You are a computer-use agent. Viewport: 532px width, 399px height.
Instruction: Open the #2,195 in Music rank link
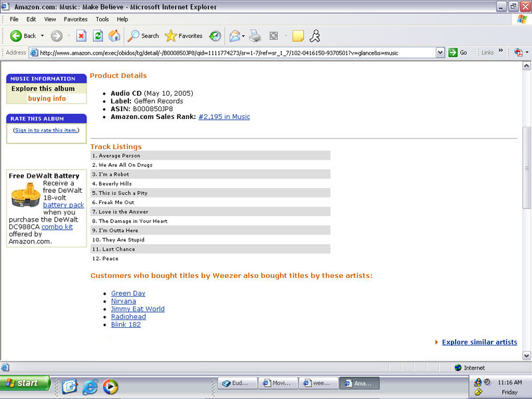click(224, 116)
